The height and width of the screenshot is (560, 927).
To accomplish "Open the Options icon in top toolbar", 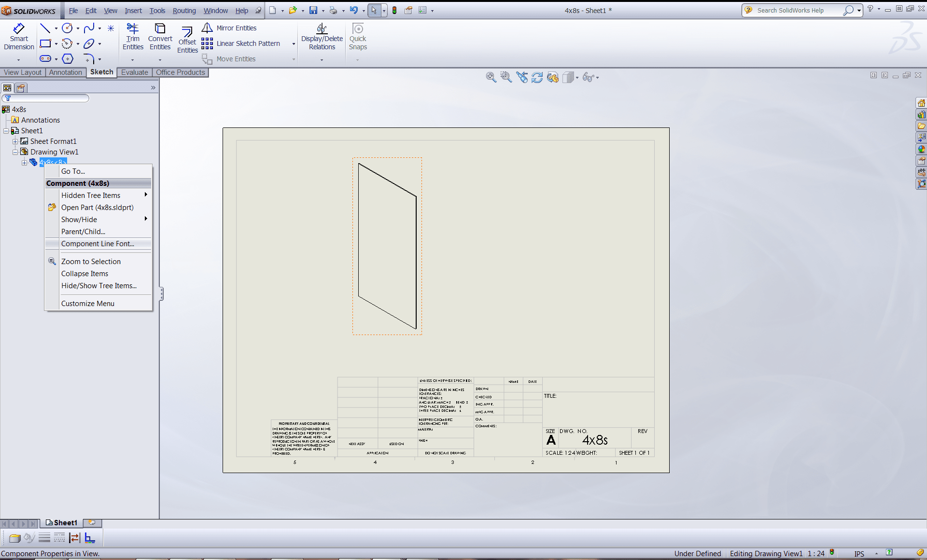I will pyautogui.click(x=423, y=11).
